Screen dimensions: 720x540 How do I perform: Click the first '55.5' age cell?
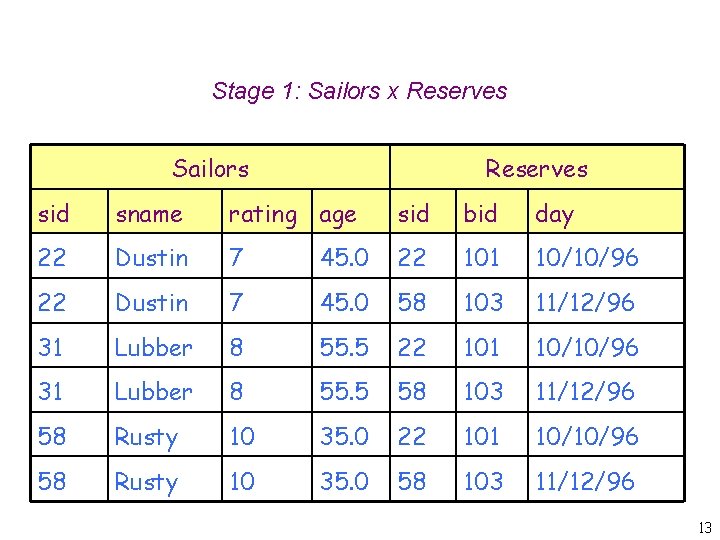click(344, 347)
